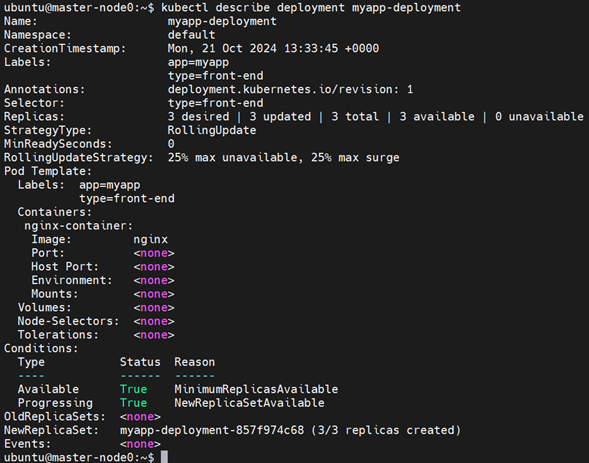Click the terminal cursor at bottom prompt

point(164,457)
